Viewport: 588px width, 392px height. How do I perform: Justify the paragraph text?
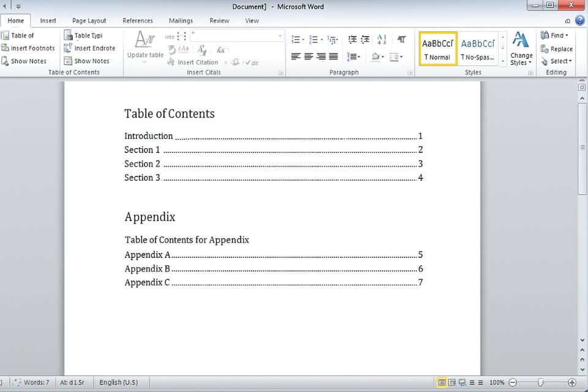333,57
